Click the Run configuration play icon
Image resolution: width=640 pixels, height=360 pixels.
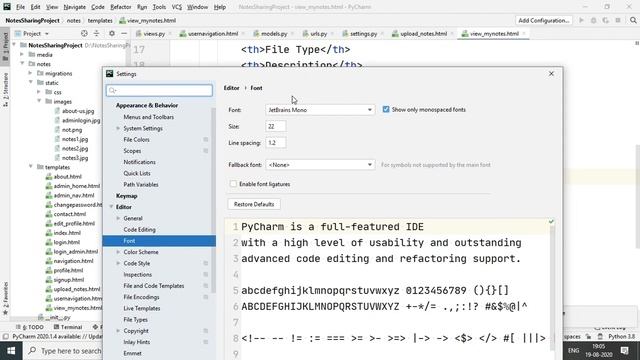(x=581, y=20)
